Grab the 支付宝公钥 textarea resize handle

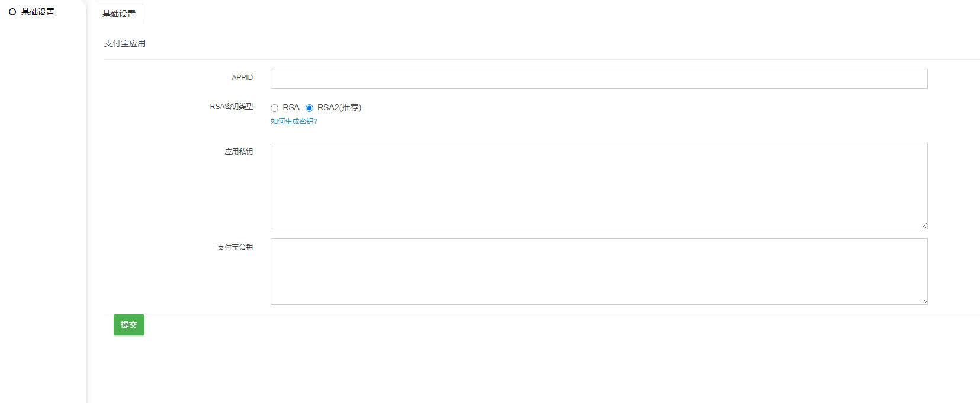point(924,300)
